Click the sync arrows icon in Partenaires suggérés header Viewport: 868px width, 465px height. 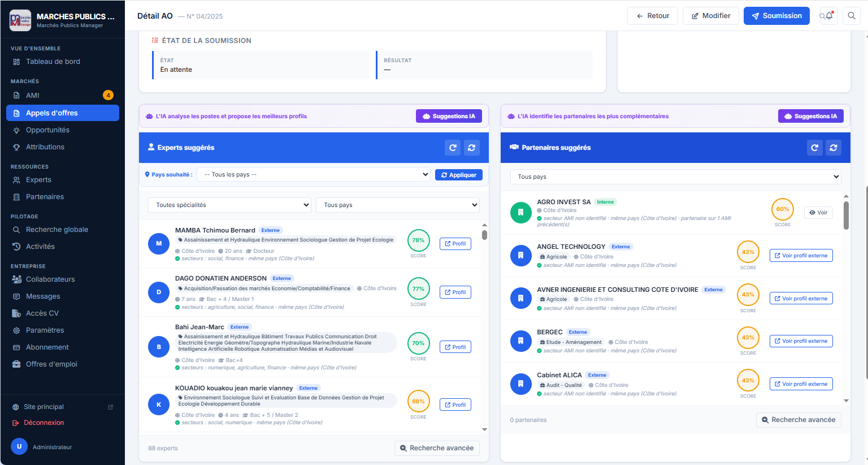834,148
